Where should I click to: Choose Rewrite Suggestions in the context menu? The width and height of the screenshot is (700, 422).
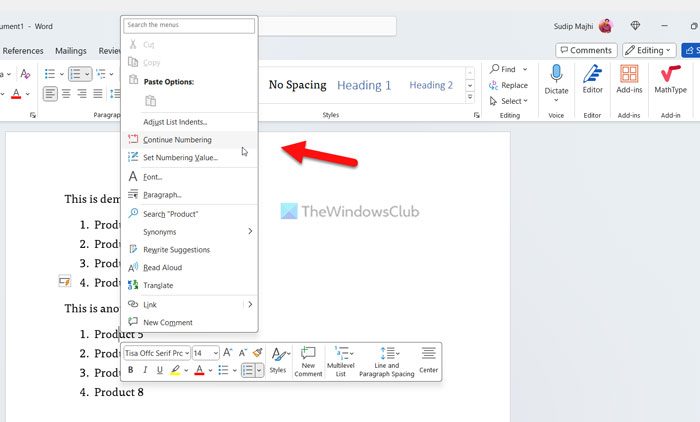coord(190,249)
